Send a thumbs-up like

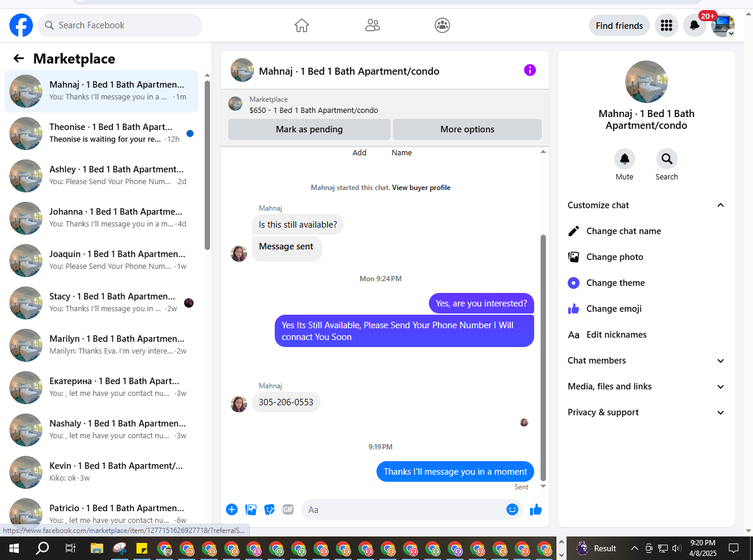coord(535,509)
